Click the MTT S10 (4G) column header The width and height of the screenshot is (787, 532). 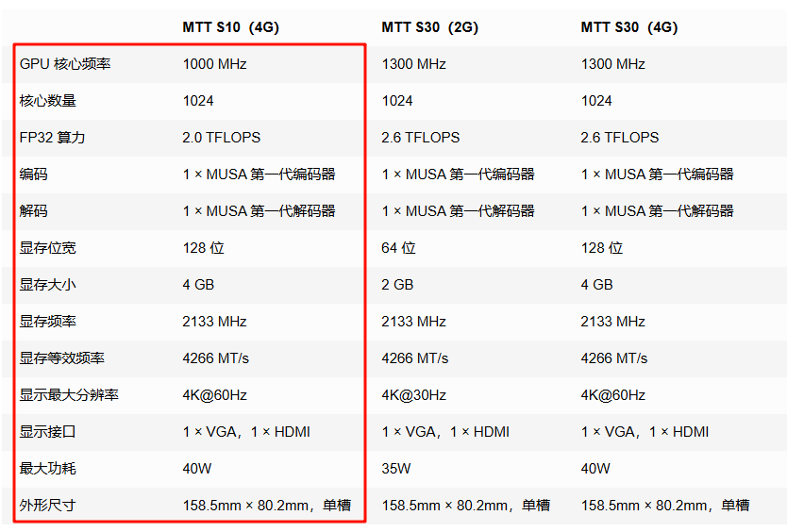point(230,27)
